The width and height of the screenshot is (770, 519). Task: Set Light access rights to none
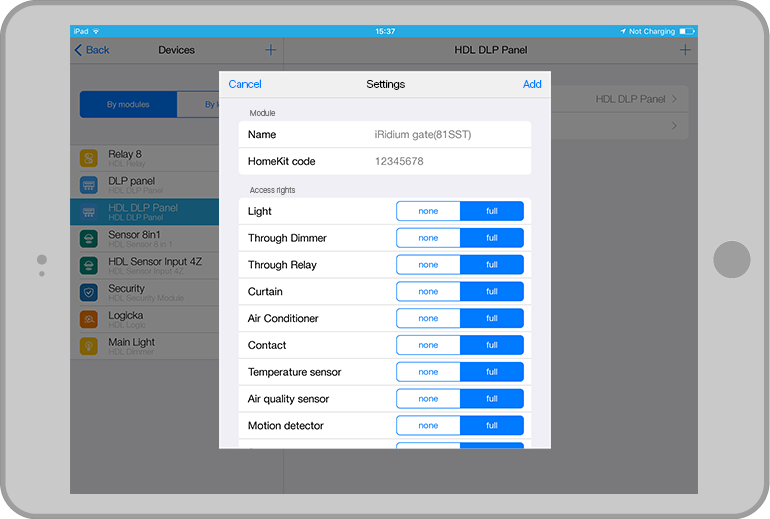tap(428, 211)
